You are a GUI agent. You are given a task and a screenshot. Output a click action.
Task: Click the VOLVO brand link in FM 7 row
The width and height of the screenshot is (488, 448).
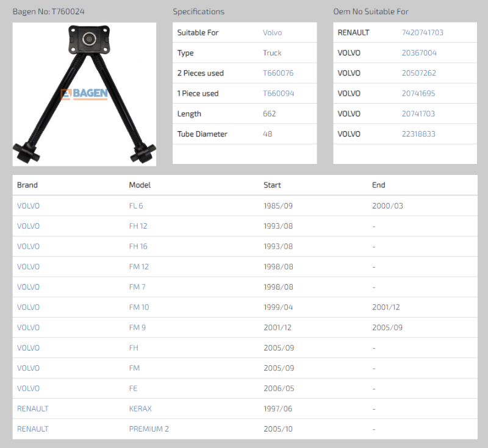28,287
